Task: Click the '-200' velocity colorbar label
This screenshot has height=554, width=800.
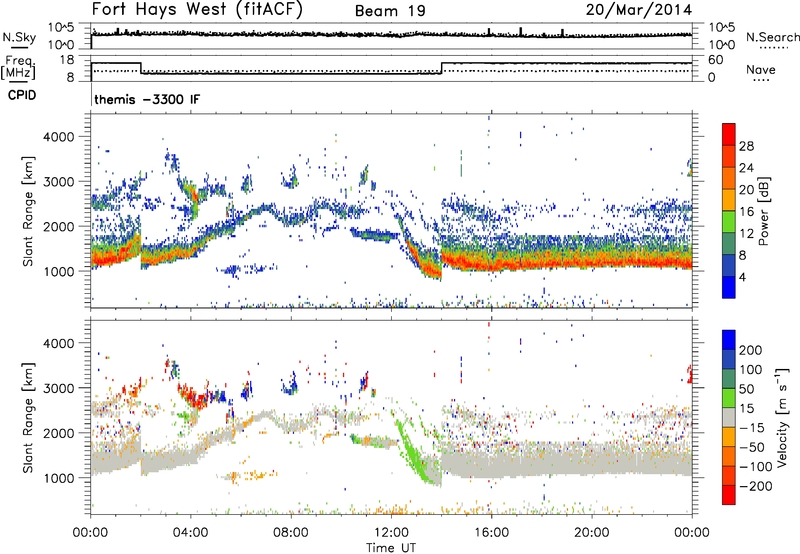Action: [756, 486]
